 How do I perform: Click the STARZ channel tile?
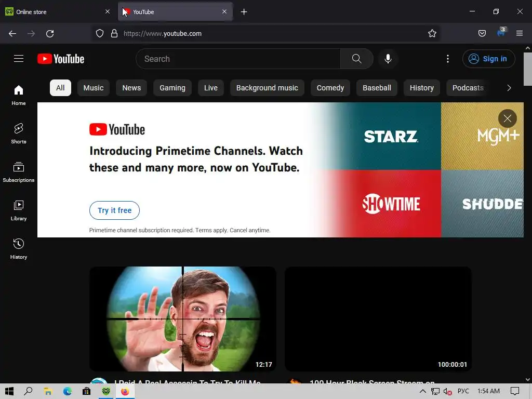point(391,136)
